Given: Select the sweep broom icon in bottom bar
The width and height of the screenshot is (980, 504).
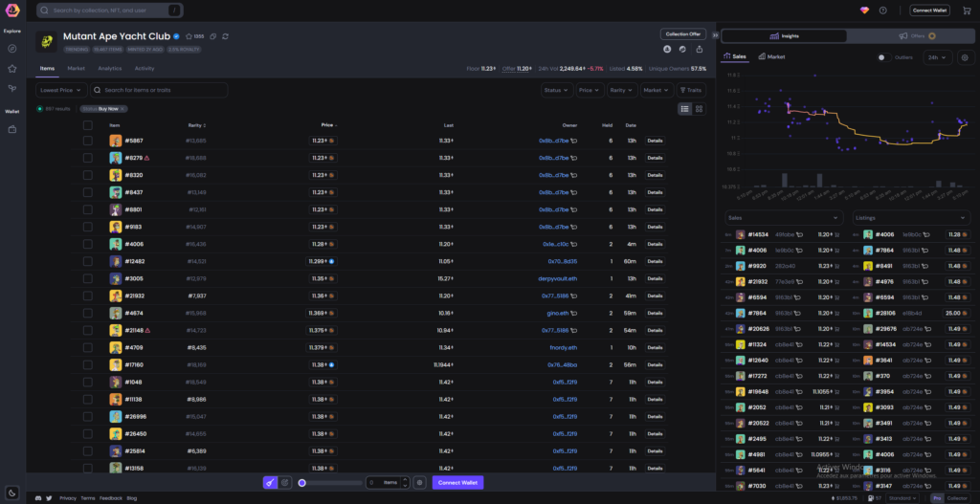Looking at the screenshot, I should (270, 482).
